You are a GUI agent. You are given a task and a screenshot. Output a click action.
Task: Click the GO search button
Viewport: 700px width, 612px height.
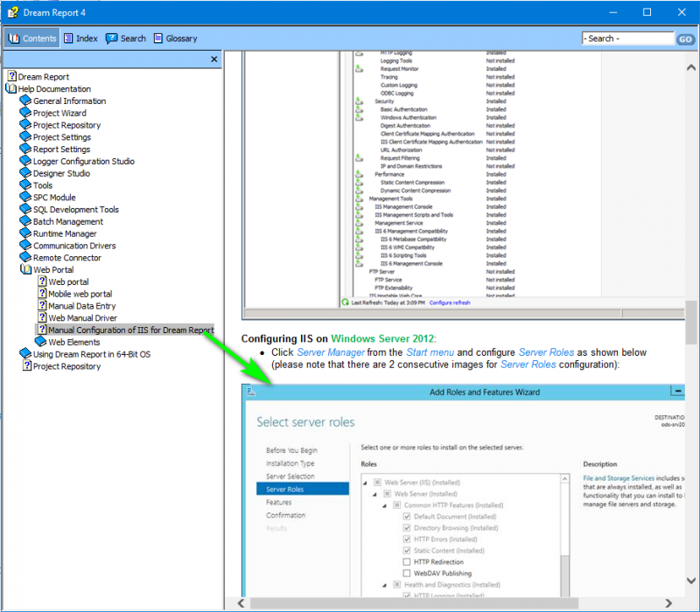tap(685, 38)
